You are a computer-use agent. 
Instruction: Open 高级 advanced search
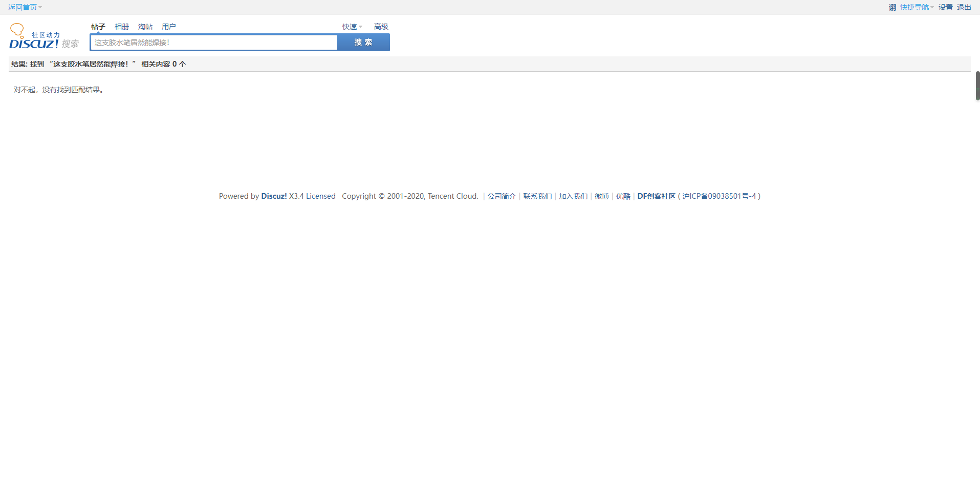[381, 27]
